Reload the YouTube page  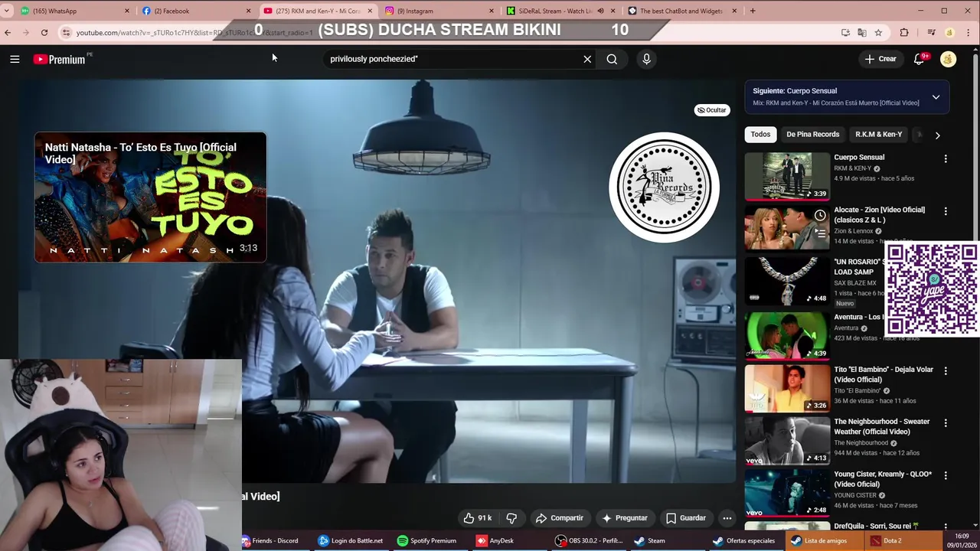pyautogui.click(x=44, y=32)
